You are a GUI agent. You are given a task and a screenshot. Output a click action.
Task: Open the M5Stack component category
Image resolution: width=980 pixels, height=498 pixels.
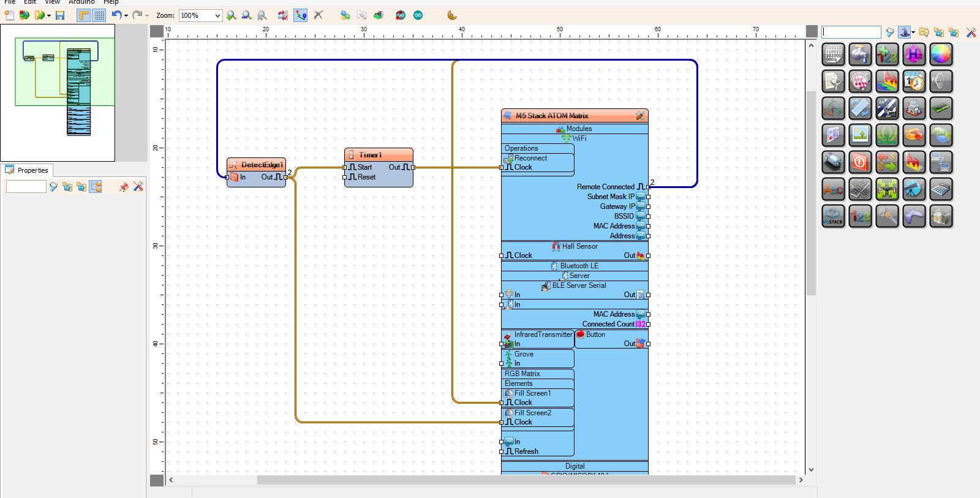pyautogui.click(x=833, y=216)
